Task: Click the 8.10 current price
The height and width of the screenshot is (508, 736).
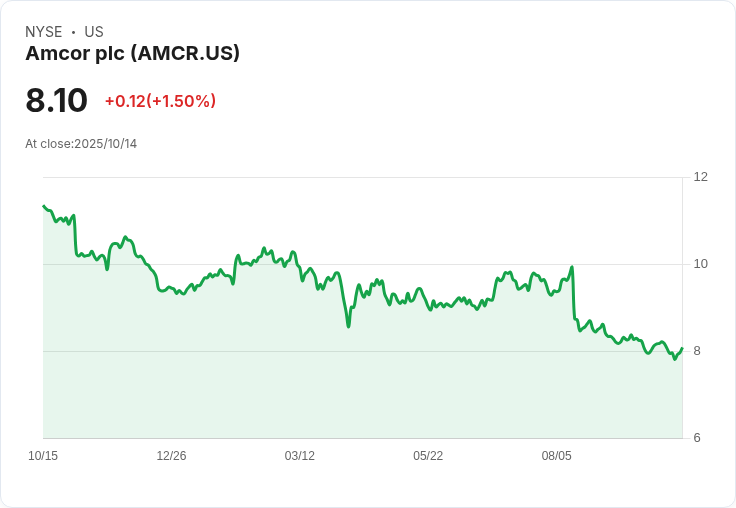Action: click(57, 101)
